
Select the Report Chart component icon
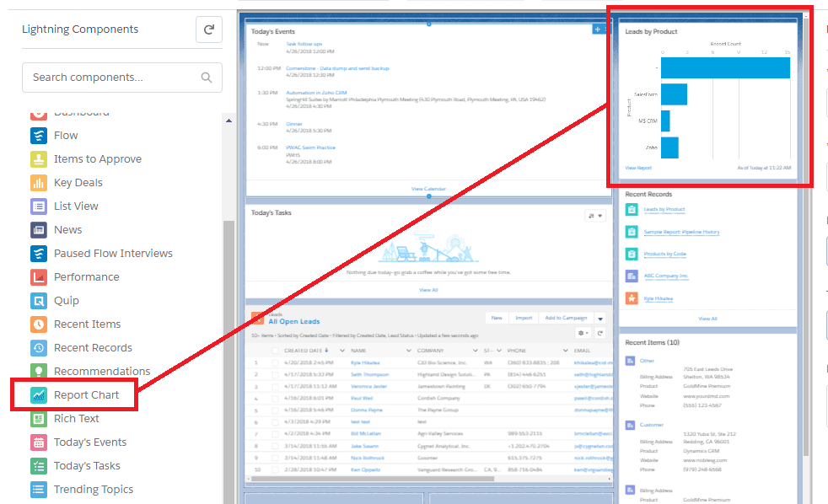(39, 394)
